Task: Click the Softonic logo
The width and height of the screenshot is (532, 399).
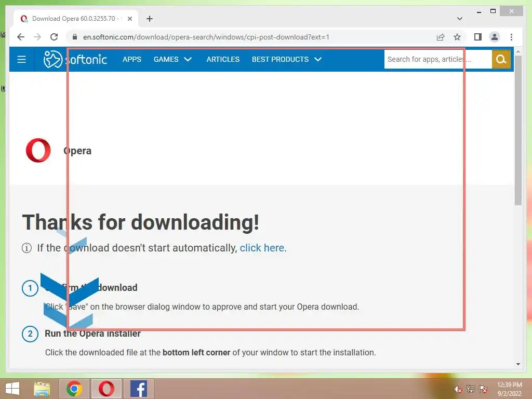Action: click(x=75, y=59)
